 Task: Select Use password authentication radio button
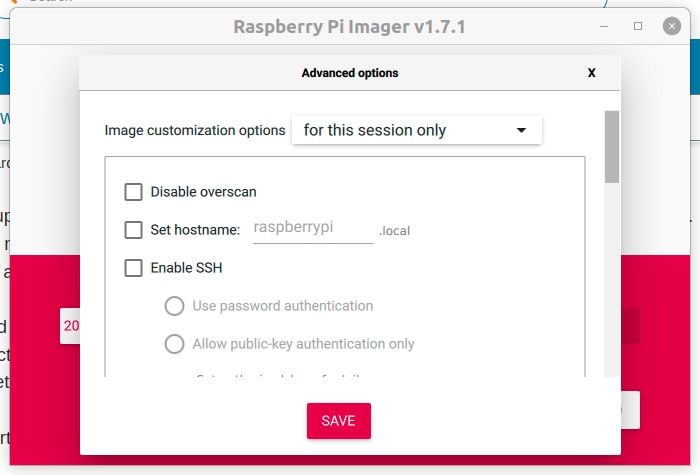[x=174, y=306]
